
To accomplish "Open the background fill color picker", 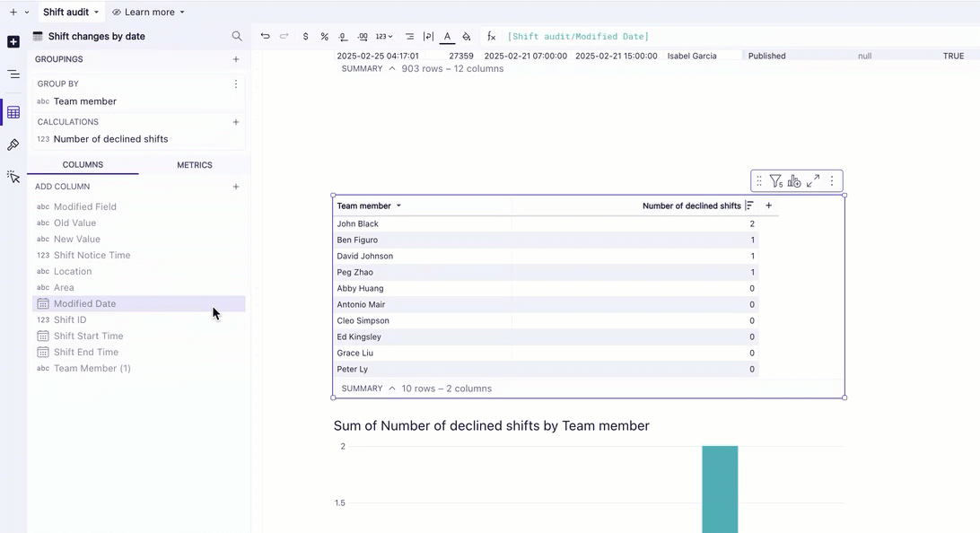I will pyautogui.click(x=467, y=36).
